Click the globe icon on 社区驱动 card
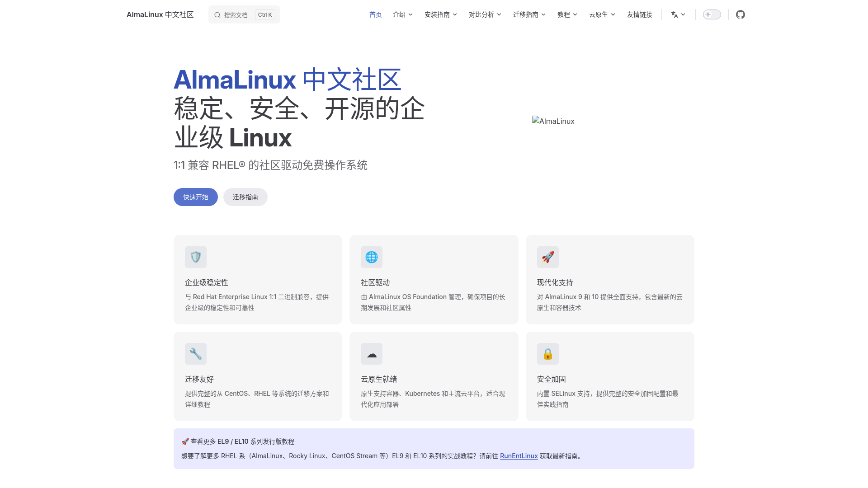Viewport: 868px width, 488px height. coord(372,257)
